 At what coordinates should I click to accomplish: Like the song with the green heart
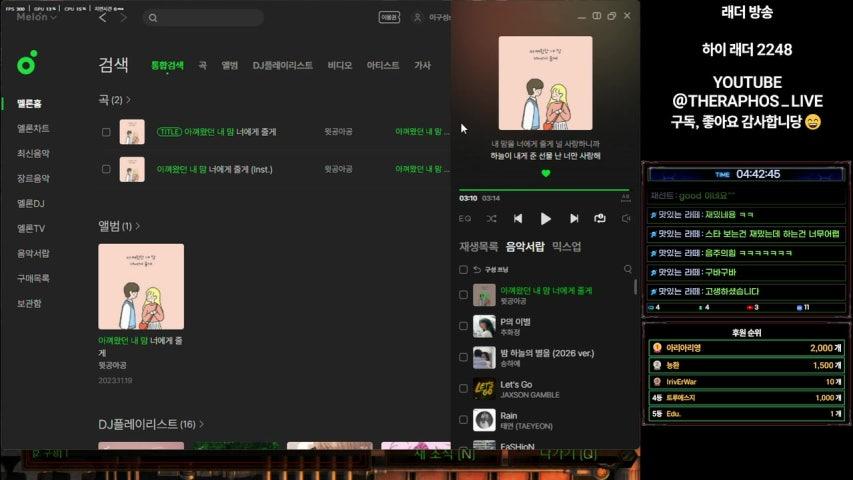coord(546,173)
